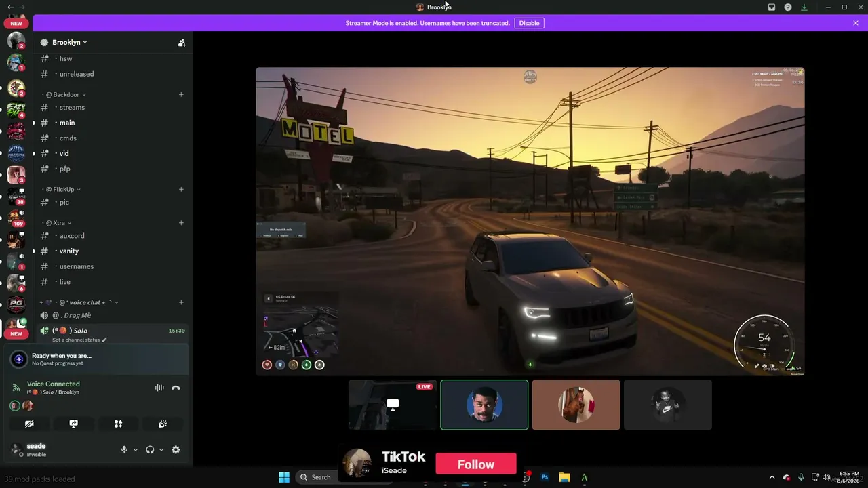
Task: Focus the dark gray participant tile
Action: point(668,405)
